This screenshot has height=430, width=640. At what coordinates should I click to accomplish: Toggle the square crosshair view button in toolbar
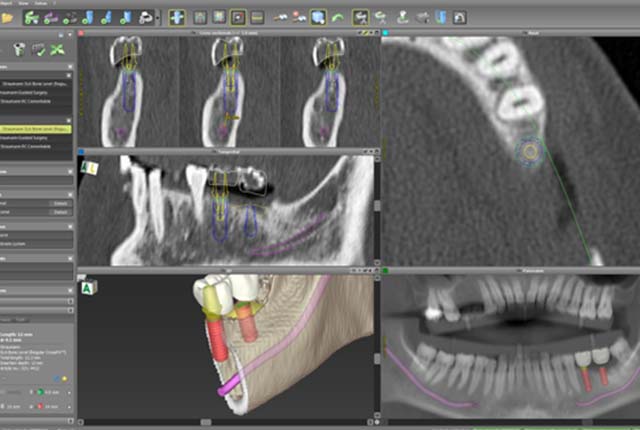[x=238, y=18]
